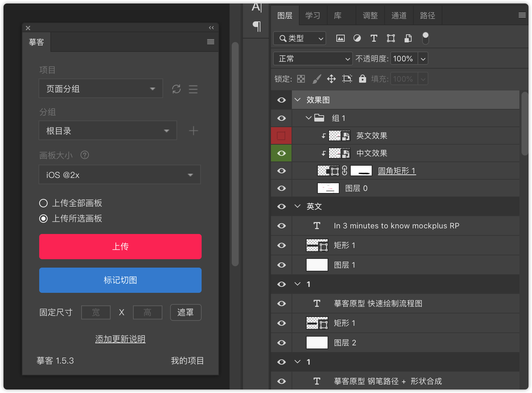The width and height of the screenshot is (532, 393).
Task: Click lock transparent pixels icon
Action: click(301, 79)
